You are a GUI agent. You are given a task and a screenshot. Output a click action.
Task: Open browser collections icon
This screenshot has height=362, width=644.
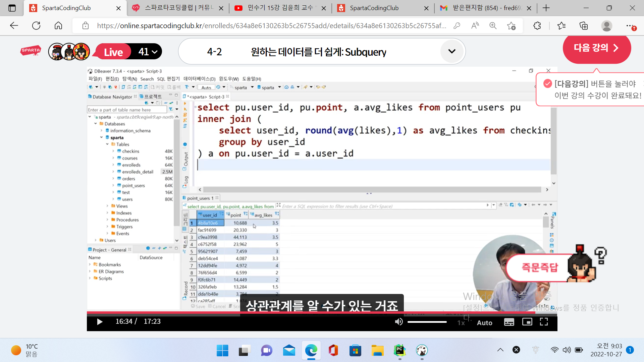click(x=584, y=25)
